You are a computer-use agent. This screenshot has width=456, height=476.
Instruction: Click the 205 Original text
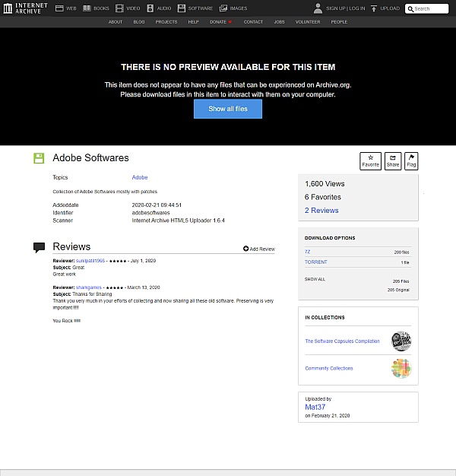(x=398, y=290)
